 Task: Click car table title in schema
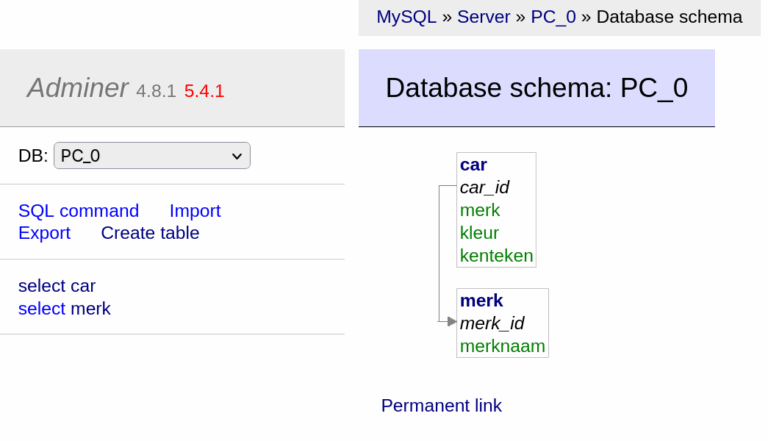coord(473,165)
